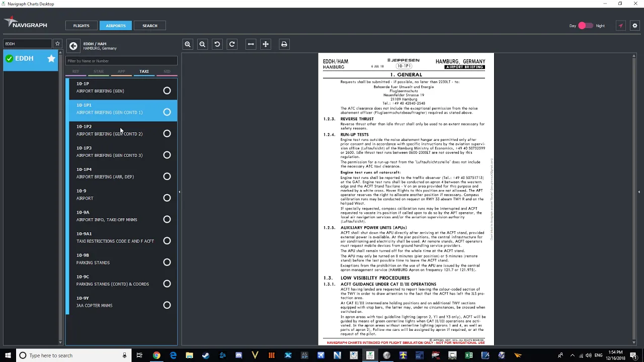Click the zoom out magnifier icon
Screen dimensions: 644x362
click(x=202, y=44)
